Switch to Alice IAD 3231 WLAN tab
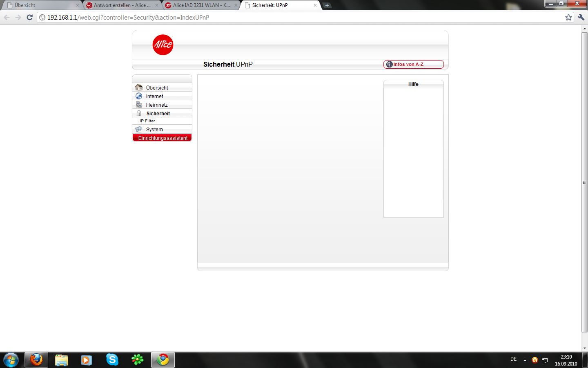 tap(201, 5)
